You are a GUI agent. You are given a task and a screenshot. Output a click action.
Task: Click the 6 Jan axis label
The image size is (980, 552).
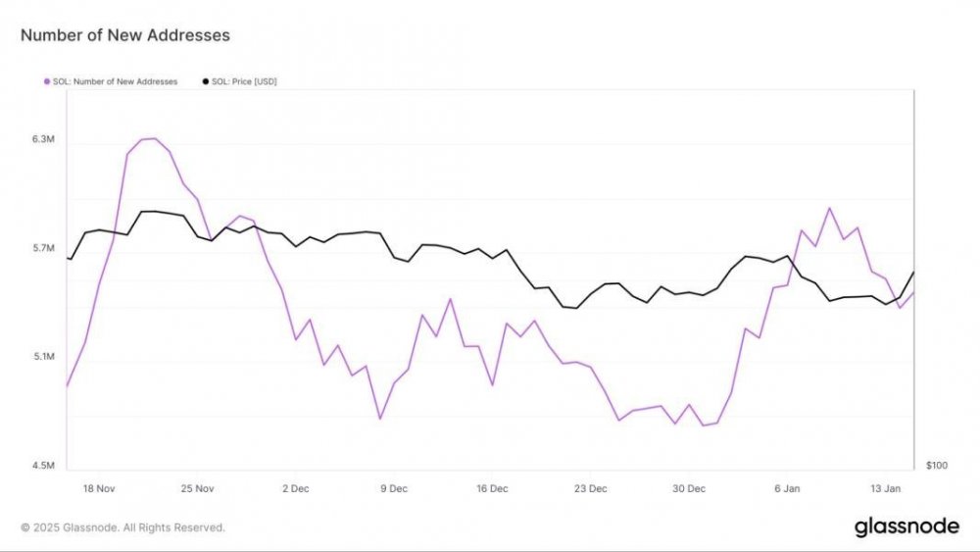(x=788, y=487)
